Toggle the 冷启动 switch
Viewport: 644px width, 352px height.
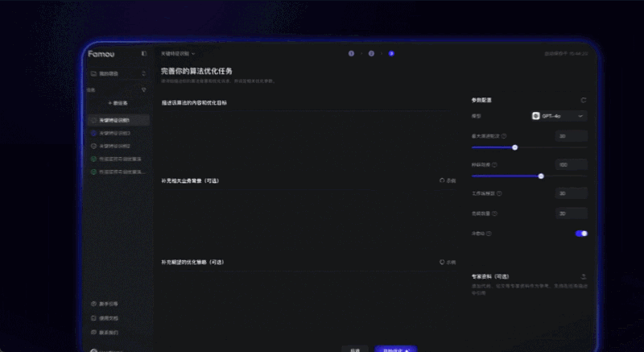[581, 234]
